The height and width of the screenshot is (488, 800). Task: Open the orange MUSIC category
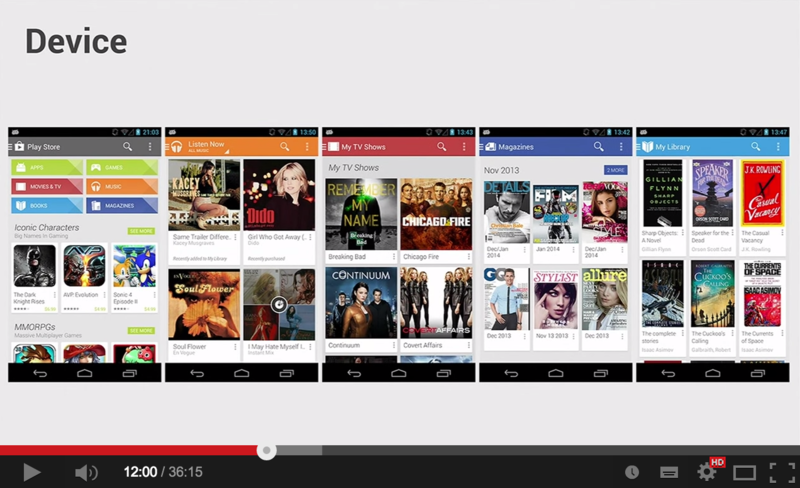point(122,186)
